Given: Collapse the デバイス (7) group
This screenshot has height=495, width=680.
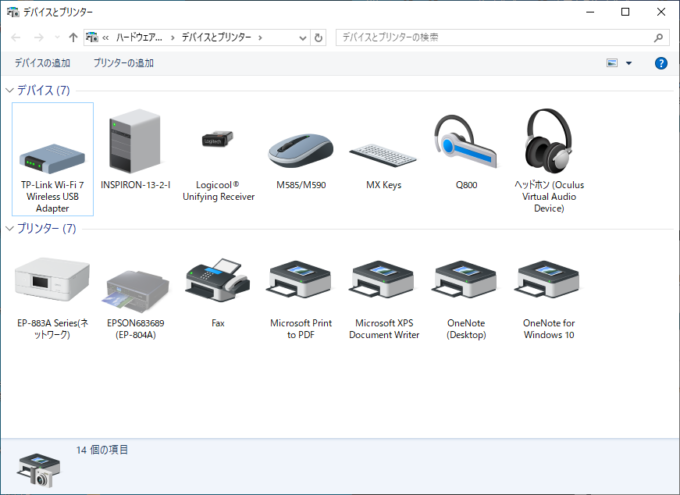Looking at the screenshot, I should tap(10, 90).
